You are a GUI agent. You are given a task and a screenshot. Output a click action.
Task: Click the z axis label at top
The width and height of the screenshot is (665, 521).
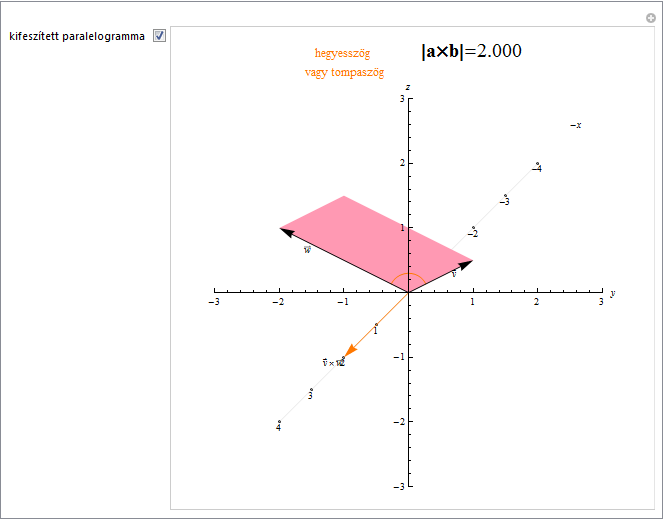(408, 88)
